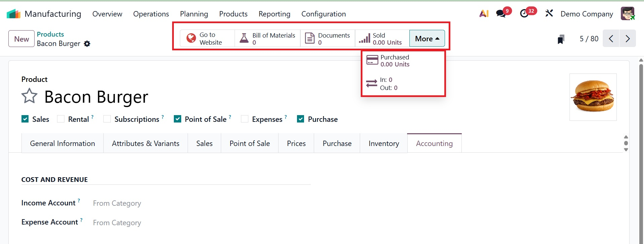Screen dimensions: 644x244
Task: Click the Manufacturing app logo icon
Action: [x=13, y=14]
